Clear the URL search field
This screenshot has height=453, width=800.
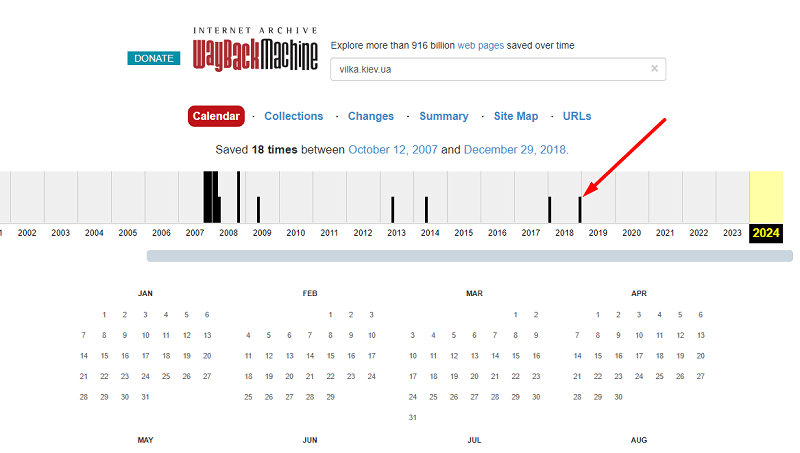[654, 68]
